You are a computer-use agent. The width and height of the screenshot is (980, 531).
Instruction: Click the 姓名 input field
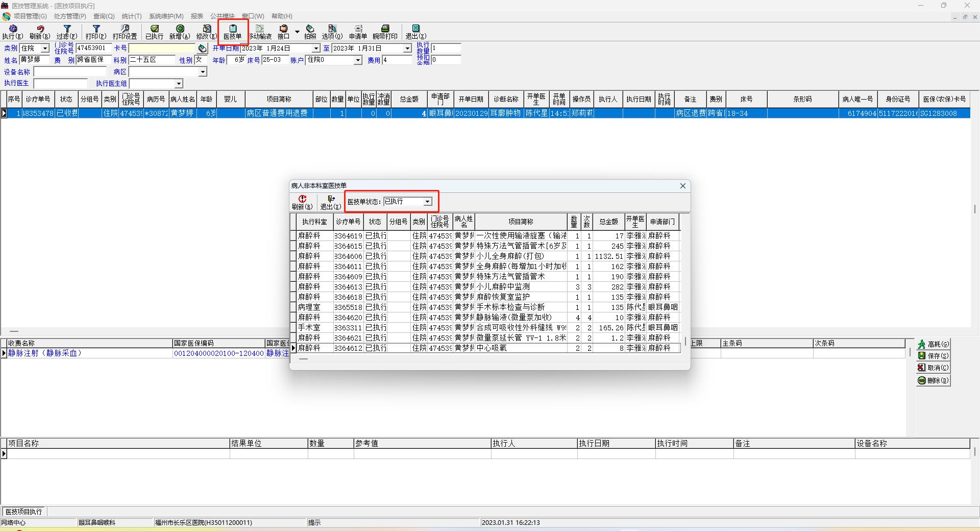[35, 60]
